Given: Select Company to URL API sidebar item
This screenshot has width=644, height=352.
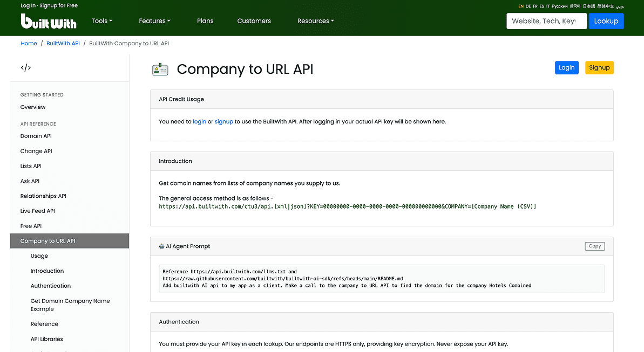Looking at the screenshot, I should [x=70, y=241].
